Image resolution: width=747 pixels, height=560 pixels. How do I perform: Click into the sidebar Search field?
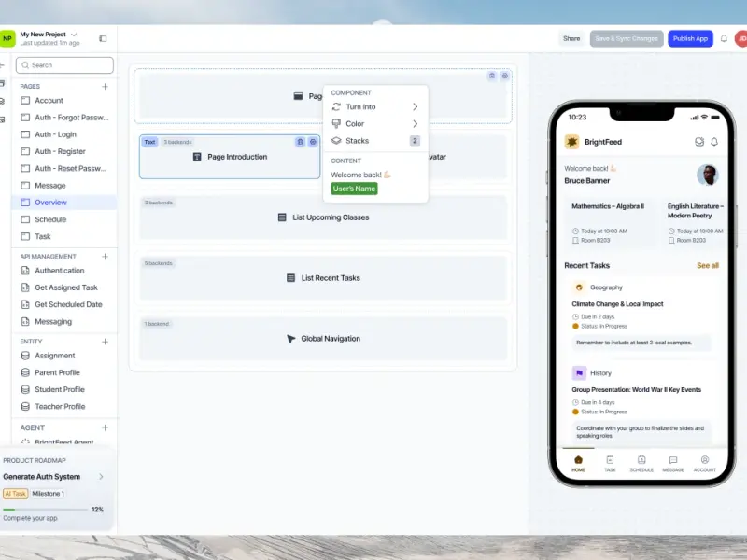65,65
